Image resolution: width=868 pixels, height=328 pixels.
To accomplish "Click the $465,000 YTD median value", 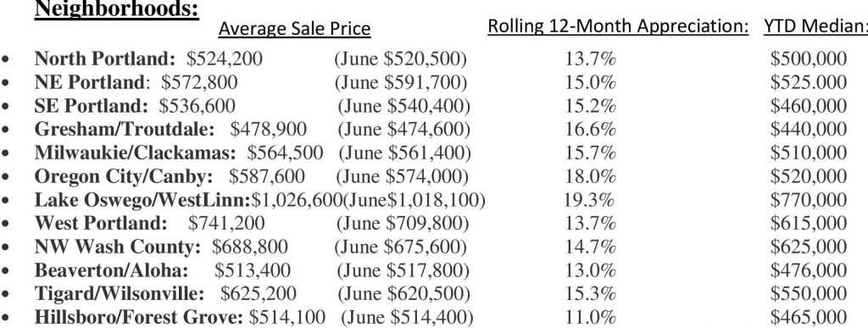I will [x=808, y=317].
